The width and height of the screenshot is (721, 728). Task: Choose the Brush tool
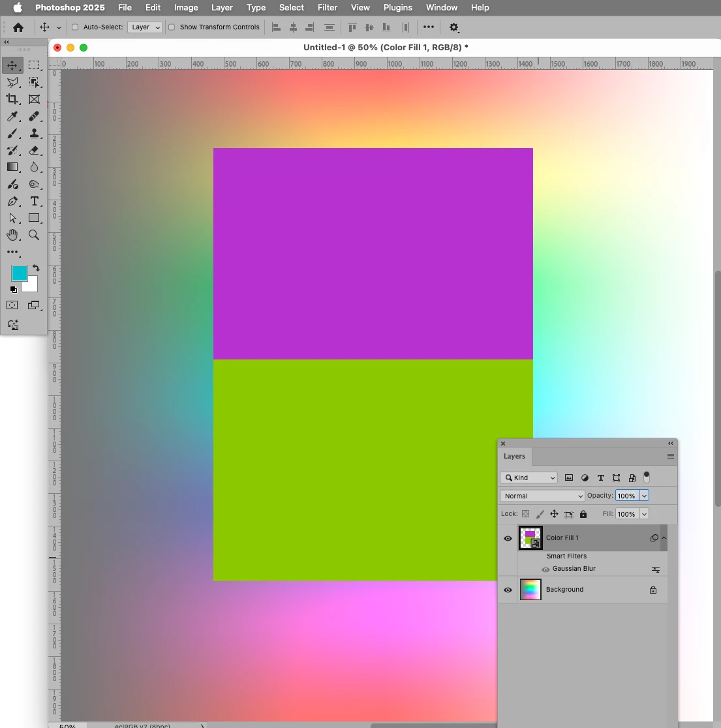pyautogui.click(x=12, y=134)
